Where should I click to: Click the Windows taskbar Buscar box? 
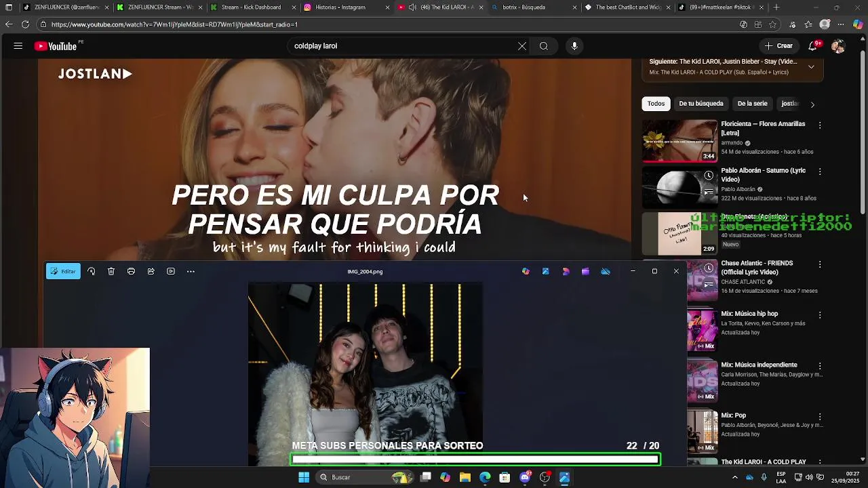(365, 477)
